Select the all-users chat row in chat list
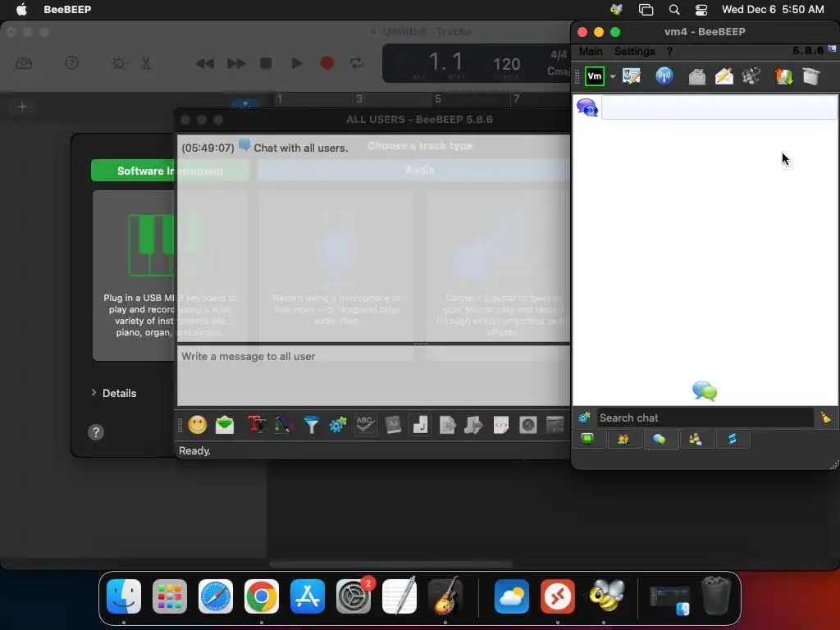The image size is (840, 630). click(x=705, y=107)
